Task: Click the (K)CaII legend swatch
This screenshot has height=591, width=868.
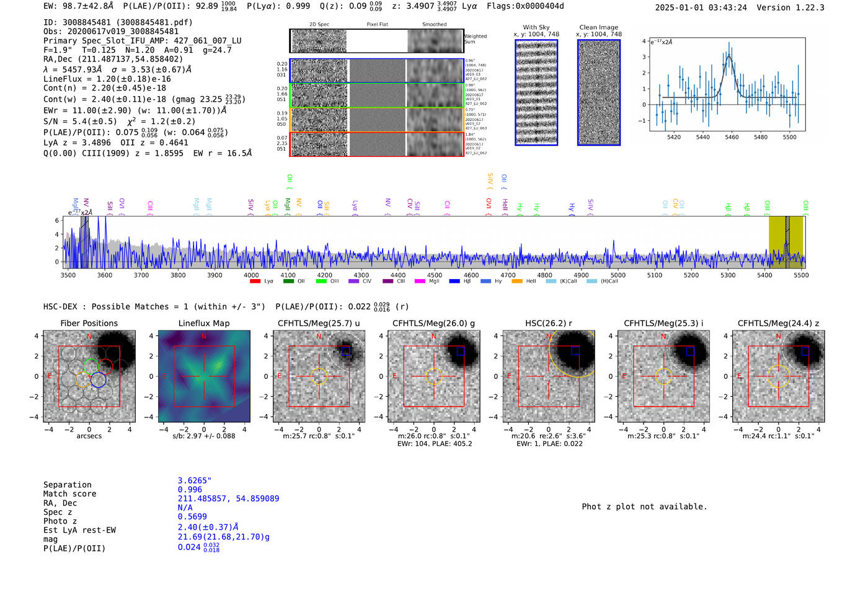Action: 551,282
